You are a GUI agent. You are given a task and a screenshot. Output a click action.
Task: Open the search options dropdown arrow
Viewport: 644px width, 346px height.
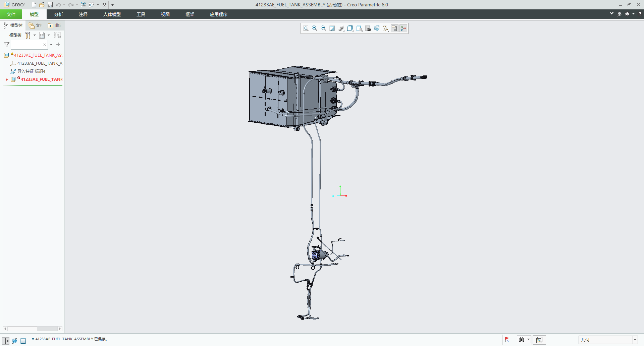coord(51,45)
